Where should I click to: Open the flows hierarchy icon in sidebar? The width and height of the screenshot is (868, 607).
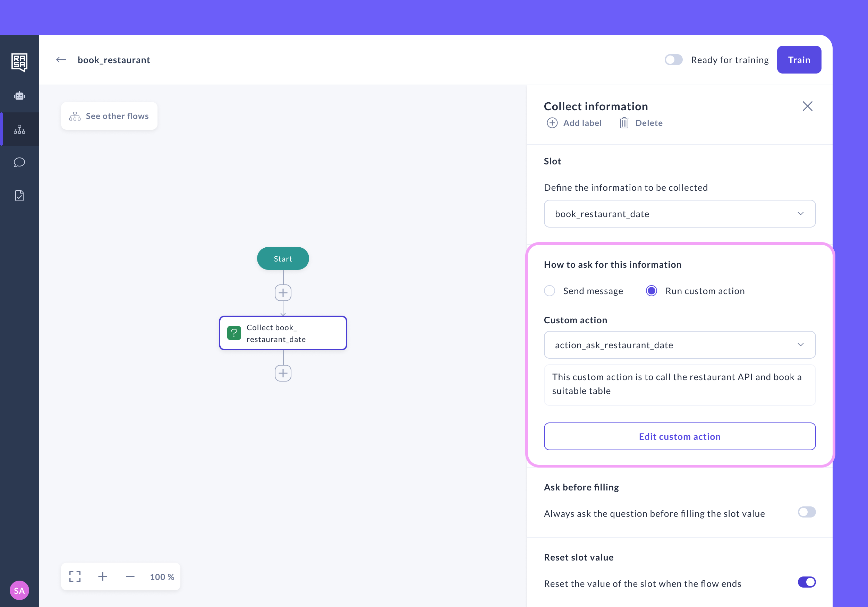(19, 129)
